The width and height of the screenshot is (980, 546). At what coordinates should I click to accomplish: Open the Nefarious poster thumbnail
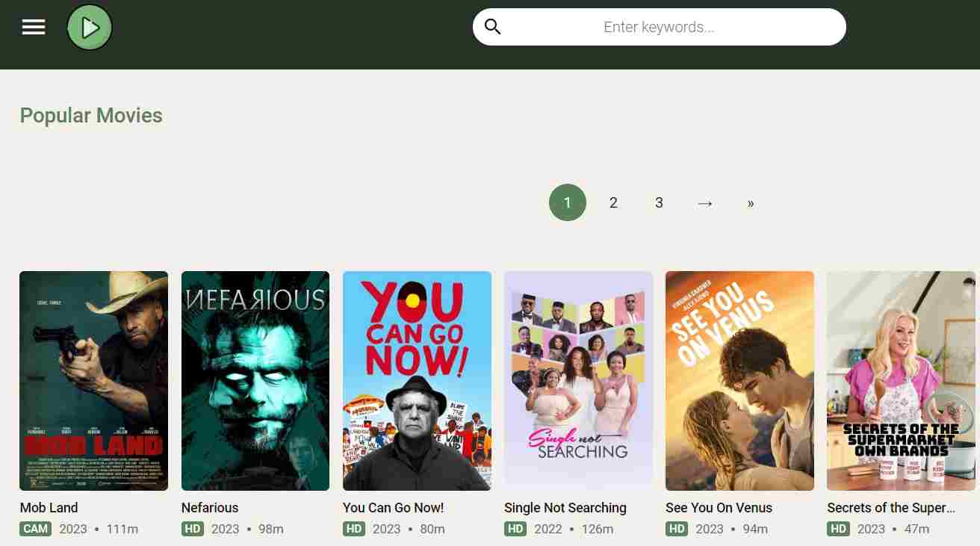tap(255, 381)
